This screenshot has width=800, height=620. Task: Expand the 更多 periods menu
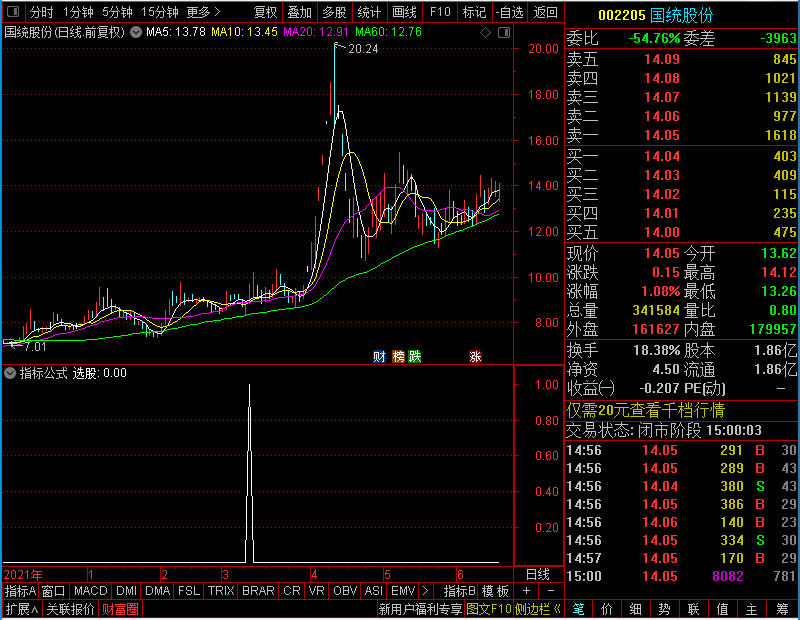point(203,12)
